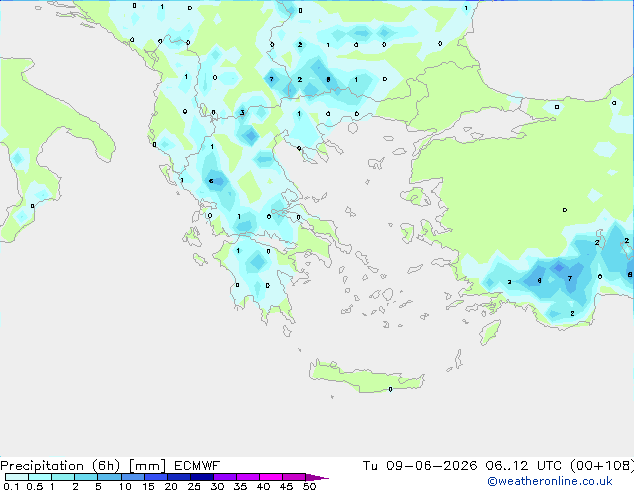Click the "Precipitation" title word
The width and height of the screenshot is (634, 490).
tap(42, 466)
